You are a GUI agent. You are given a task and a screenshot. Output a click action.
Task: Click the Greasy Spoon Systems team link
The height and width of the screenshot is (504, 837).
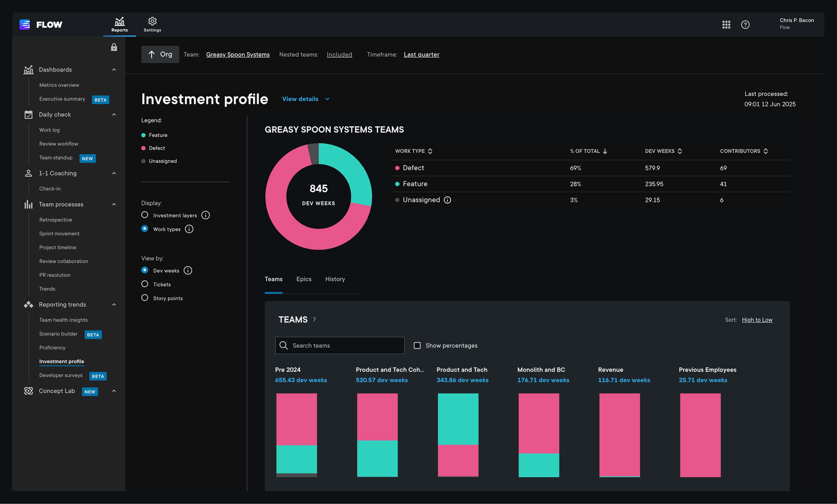coord(238,55)
